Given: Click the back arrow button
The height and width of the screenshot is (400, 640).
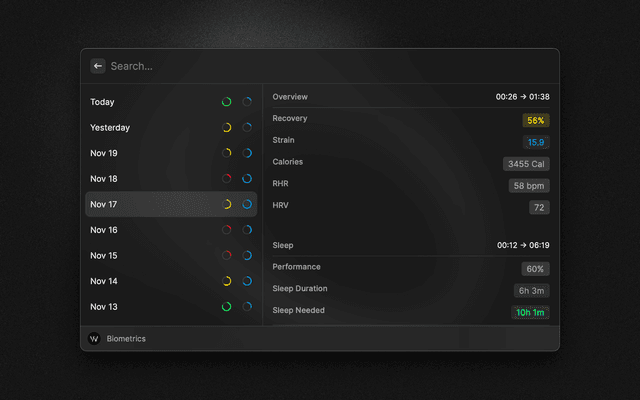Looking at the screenshot, I should click(x=98, y=66).
